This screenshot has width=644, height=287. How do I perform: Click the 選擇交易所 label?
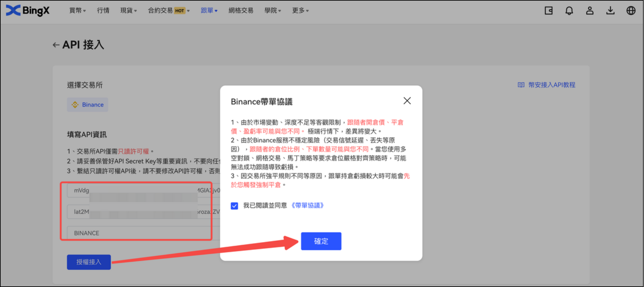click(x=85, y=85)
